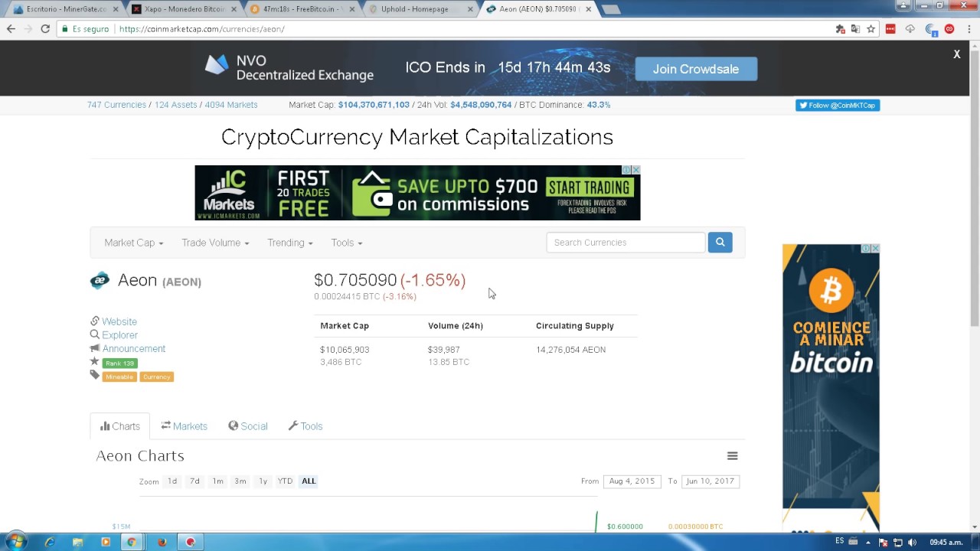
Task: Open Windows Media Player from taskbar
Action: [x=106, y=542]
